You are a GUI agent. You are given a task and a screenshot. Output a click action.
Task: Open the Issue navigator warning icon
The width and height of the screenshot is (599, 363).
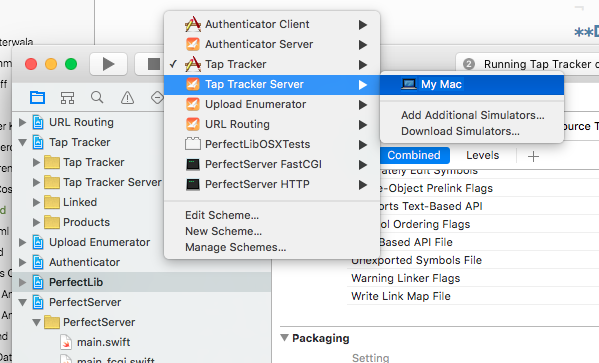(x=127, y=98)
